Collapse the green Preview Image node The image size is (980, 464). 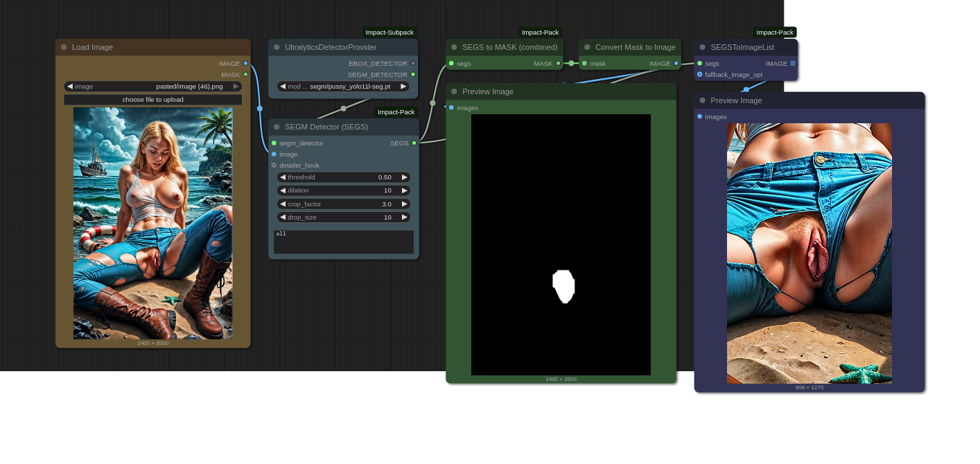(x=454, y=91)
